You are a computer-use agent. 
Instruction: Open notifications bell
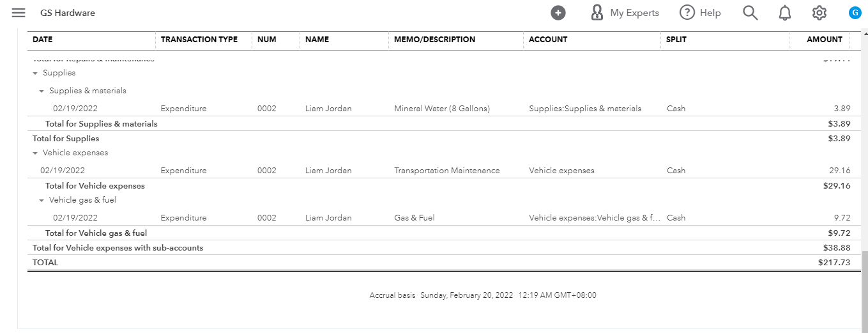785,13
